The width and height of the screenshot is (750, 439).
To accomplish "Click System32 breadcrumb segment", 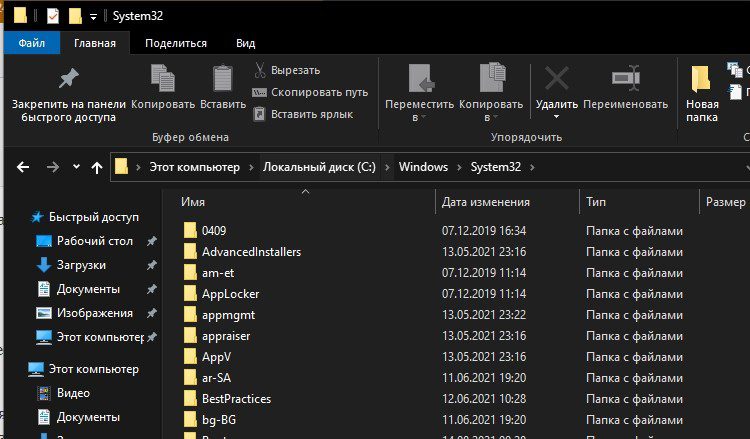I will (x=496, y=167).
